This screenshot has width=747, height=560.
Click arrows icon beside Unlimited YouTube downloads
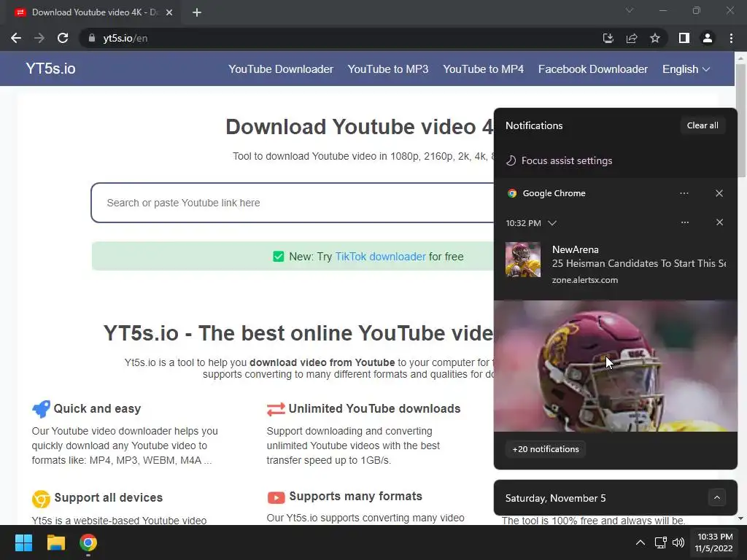click(x=276, y=409)
